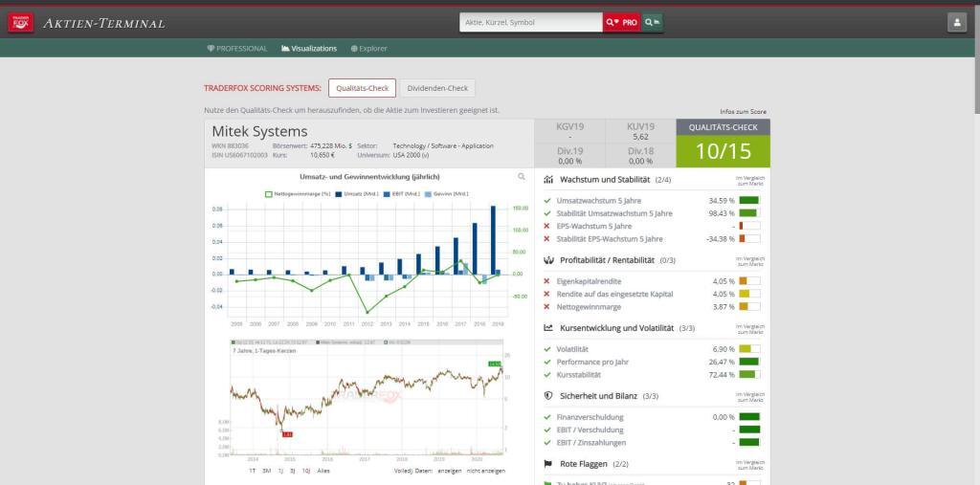Click the check mark beside Umsatzwachstum 5 Jahre
The width and height of the screenshot is (980, 485).
point(547,201)
